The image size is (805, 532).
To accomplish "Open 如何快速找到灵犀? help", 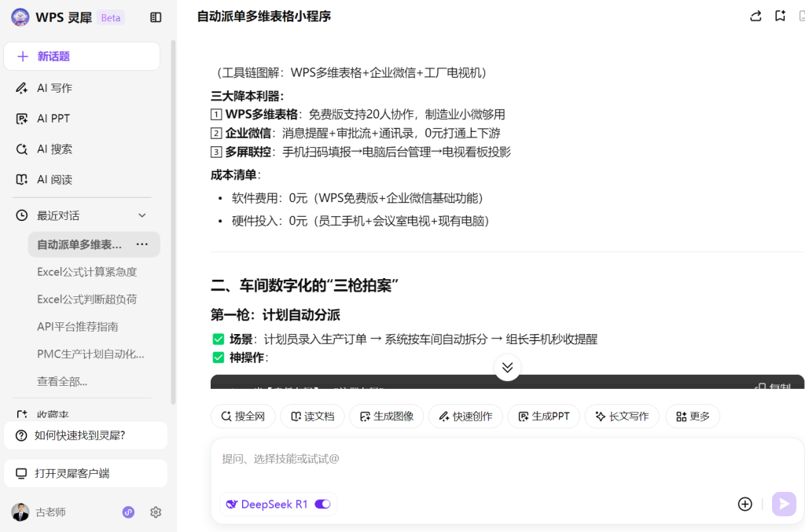I will [x=86, y=435].
